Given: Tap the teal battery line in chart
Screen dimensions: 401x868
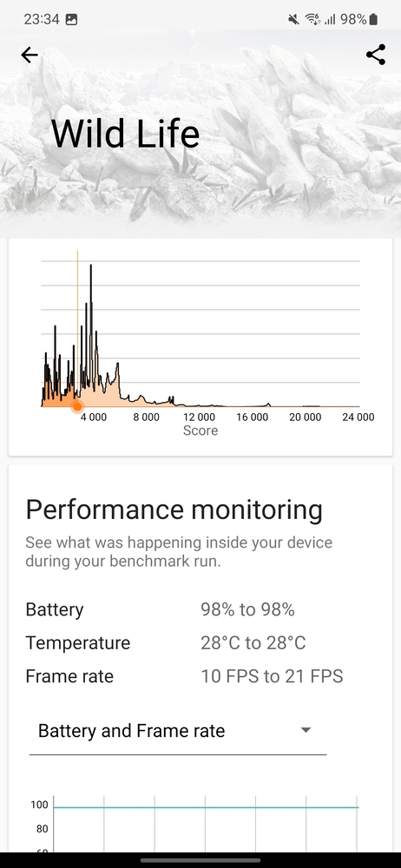Looking at the screenshot, I should 206,807.
